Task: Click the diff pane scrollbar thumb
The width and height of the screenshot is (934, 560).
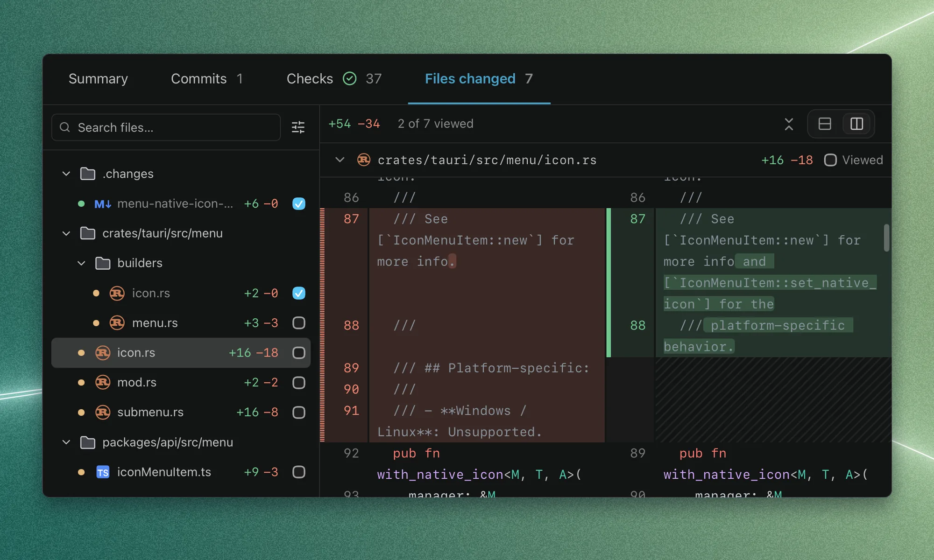Action: point(886,238)
